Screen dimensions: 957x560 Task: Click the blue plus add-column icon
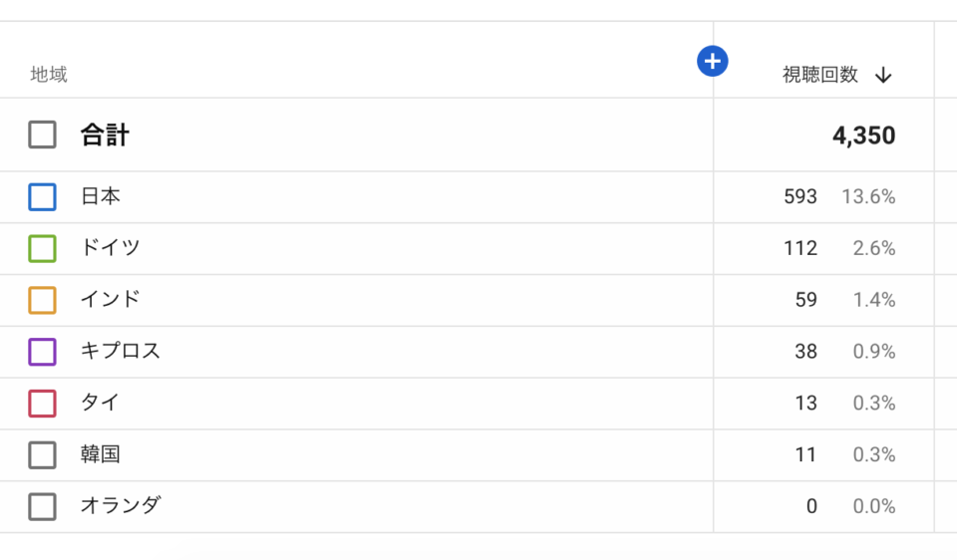pyautogui.click(x=712, y=62)
